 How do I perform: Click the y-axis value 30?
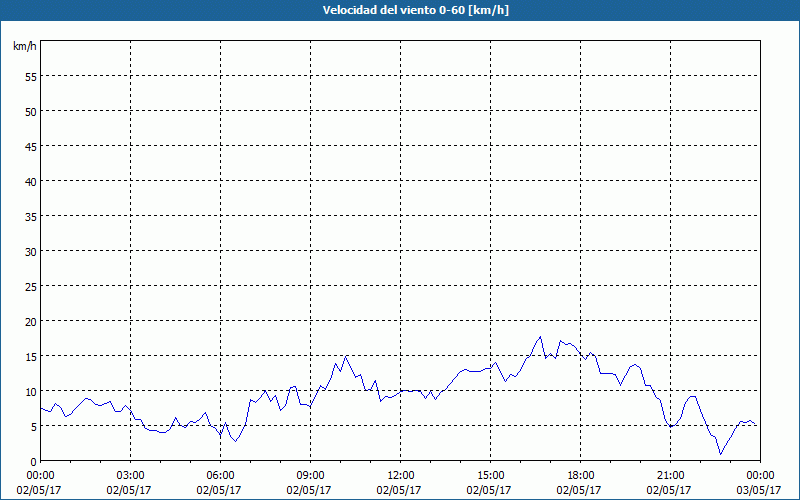31,252
